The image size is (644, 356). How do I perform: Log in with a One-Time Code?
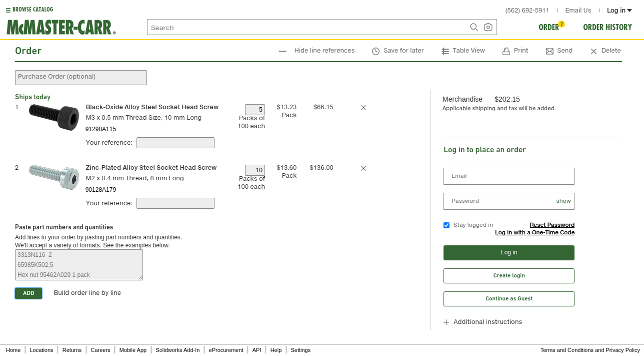[534, 233]
